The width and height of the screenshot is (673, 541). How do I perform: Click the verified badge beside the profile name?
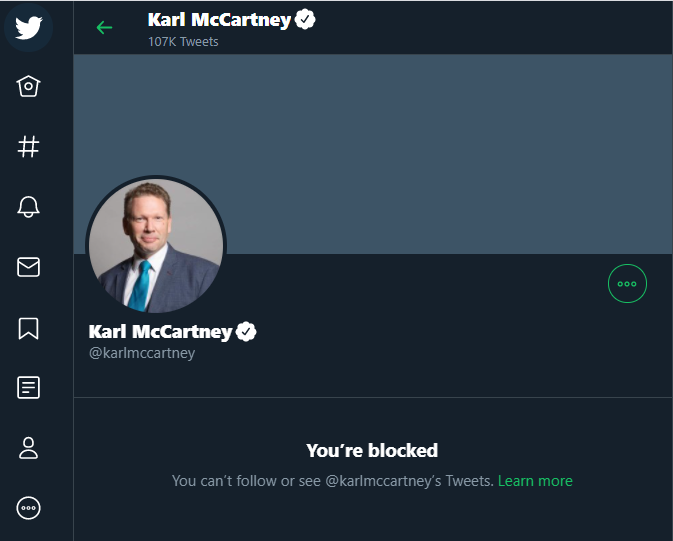coord(246,331)
